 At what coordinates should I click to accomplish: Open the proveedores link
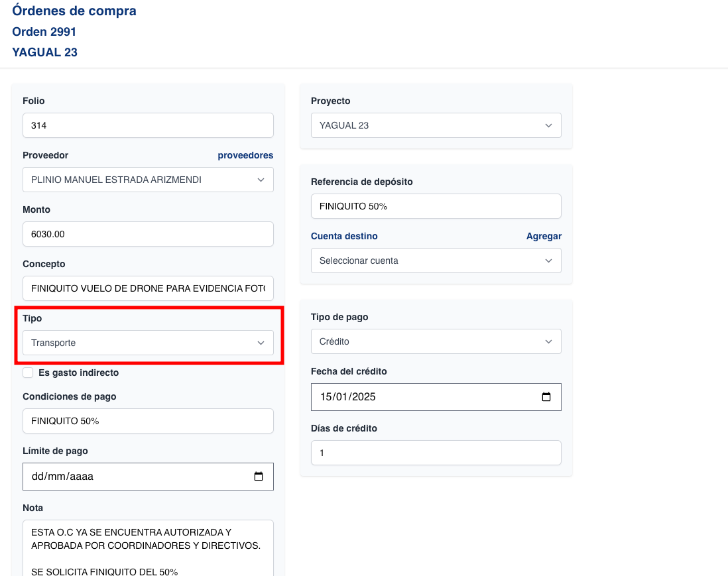pyautogui.click(x=245, y=155)
